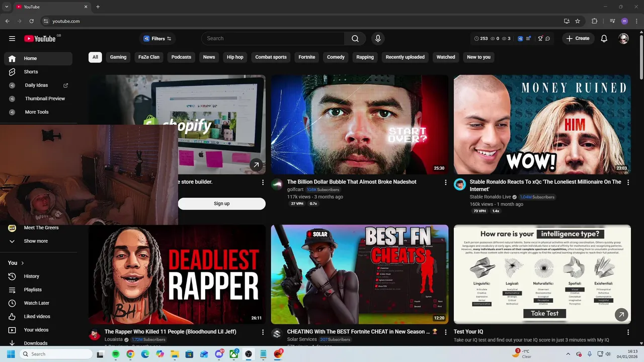Click the Sign up ad button
This screenshot has height=362, width=644.
click(221, 204)
